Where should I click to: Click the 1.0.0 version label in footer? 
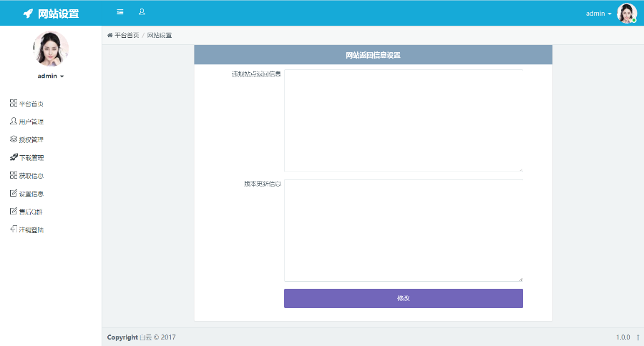(623, 337)
